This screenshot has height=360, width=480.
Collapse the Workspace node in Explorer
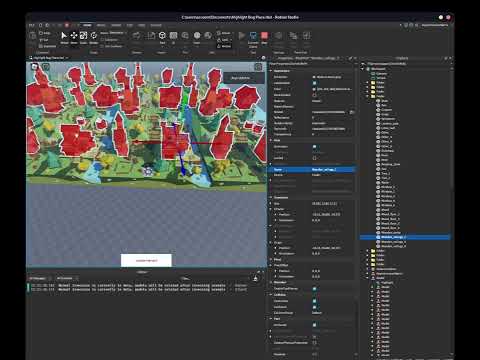[x=363, y=69]
